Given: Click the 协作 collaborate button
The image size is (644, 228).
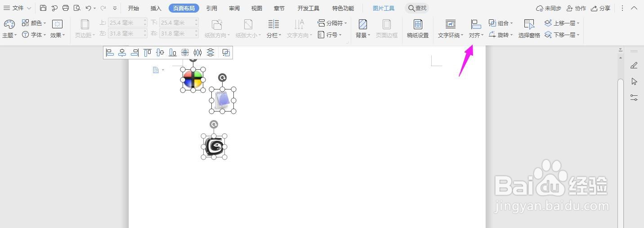Looking at the screenshot, I should coord(577,8).
